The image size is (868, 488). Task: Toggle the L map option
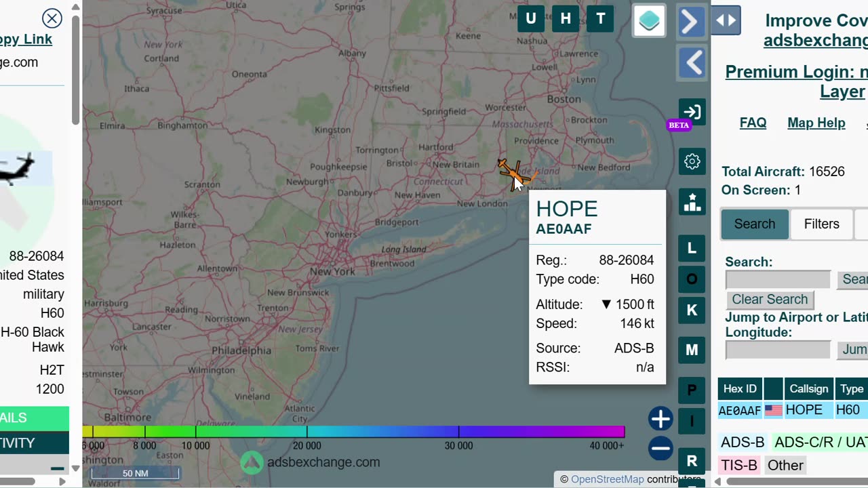click(x=692, y=248)
